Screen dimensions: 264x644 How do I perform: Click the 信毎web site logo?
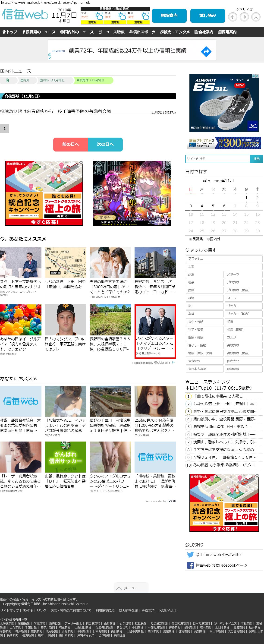(25, 15)
